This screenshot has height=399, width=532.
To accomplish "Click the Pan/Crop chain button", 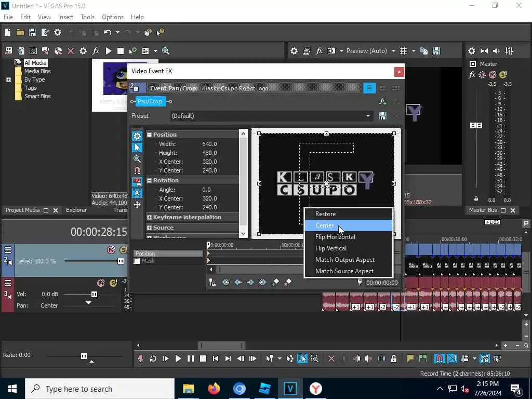I will pyautogui.click(x=150, y=101).
